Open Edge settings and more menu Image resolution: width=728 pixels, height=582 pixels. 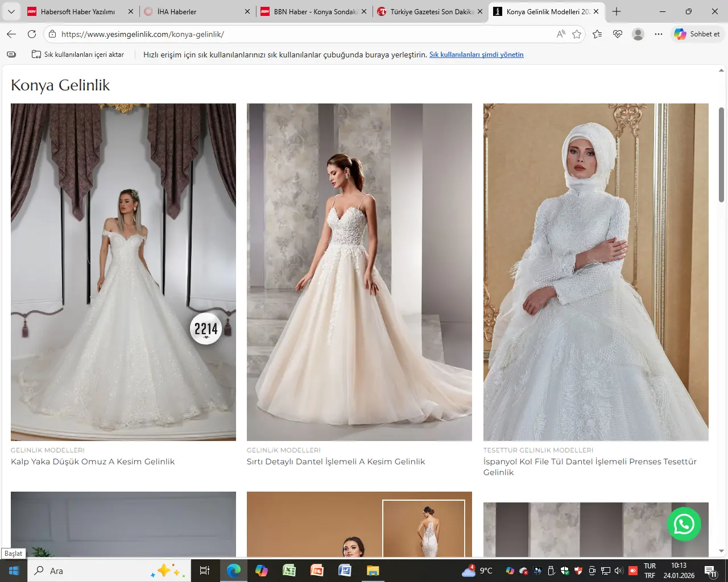(x=659, y=34)
